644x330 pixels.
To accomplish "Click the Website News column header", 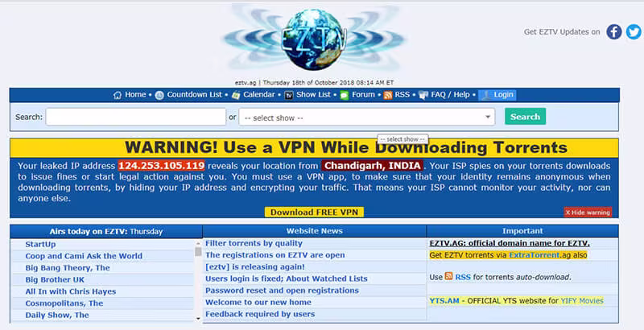I will point(315,231).
